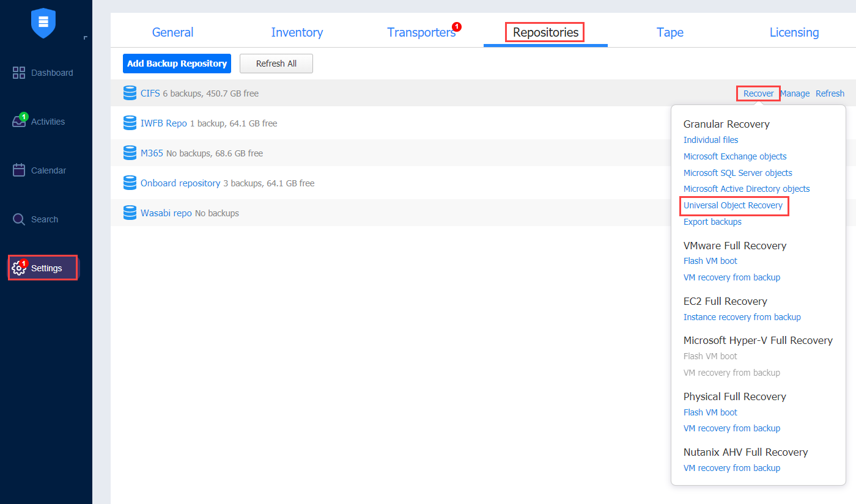The width and height of the screenshot is (856, 504).
Task: Select Universal Object Recovery
Action: point(733,205)
